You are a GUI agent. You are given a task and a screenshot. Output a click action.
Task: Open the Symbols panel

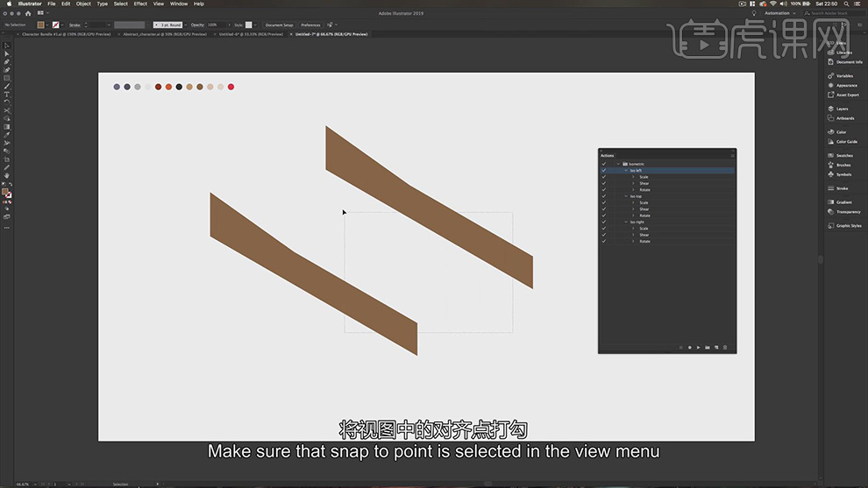[x=841, y=174]
